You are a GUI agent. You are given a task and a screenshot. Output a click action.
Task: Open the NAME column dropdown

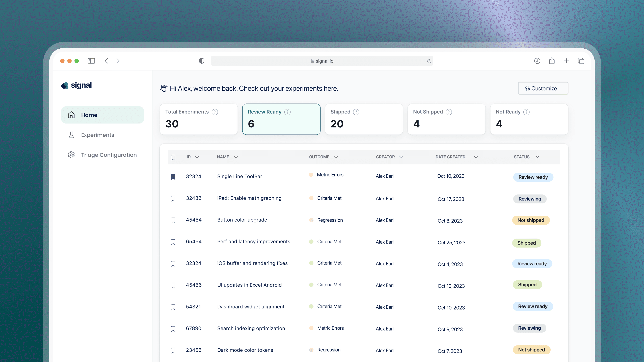pos(236,157)
